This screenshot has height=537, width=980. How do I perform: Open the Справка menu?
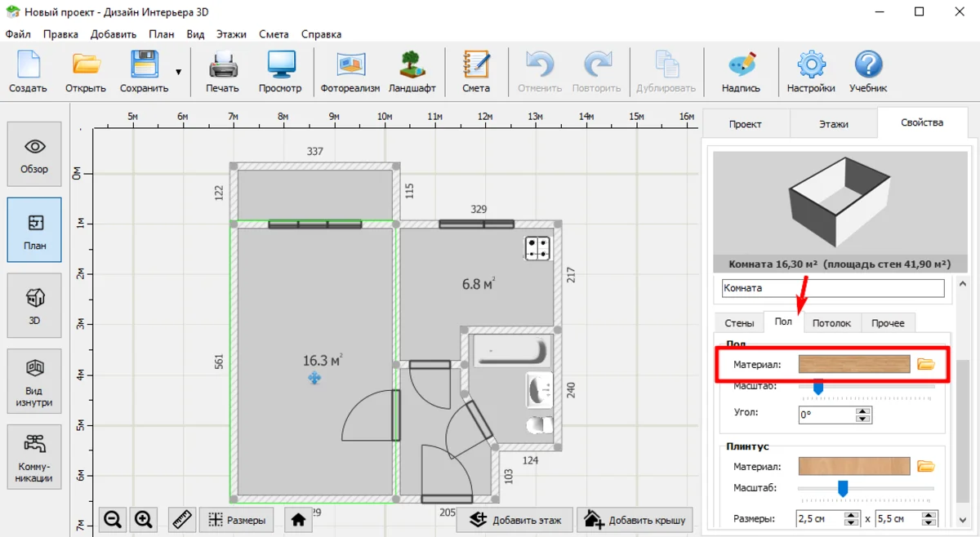pyautogui.click(x=321, y=34)
